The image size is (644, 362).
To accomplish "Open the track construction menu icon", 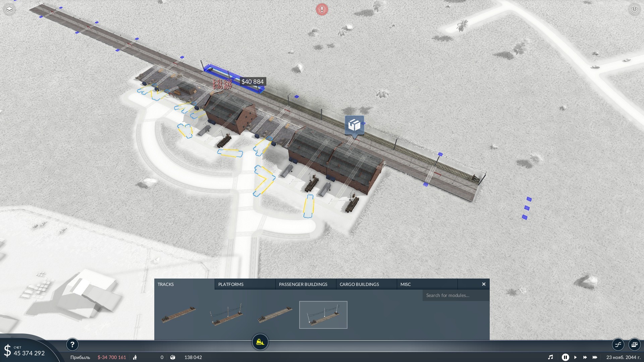I will tap(618, 344).
